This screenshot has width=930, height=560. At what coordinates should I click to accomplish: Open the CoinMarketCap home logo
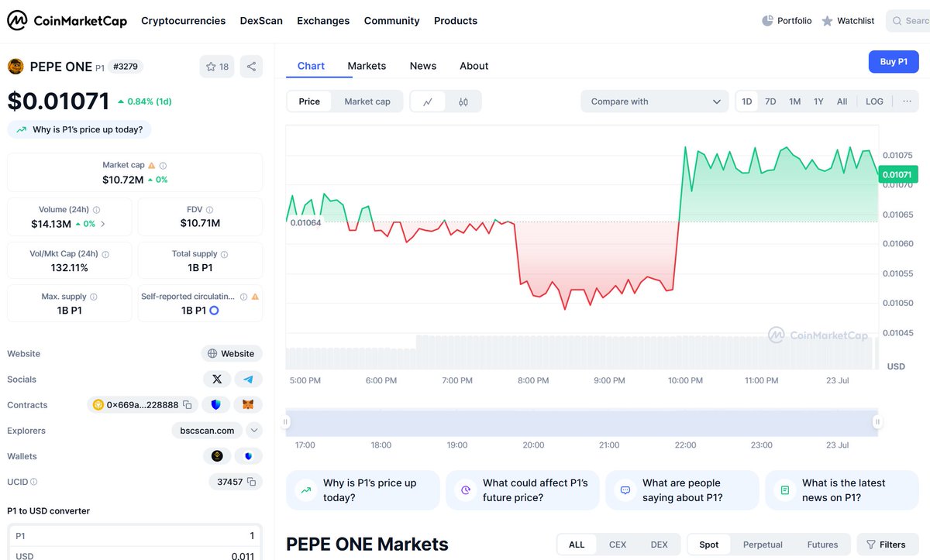click(x=67, y=21)
